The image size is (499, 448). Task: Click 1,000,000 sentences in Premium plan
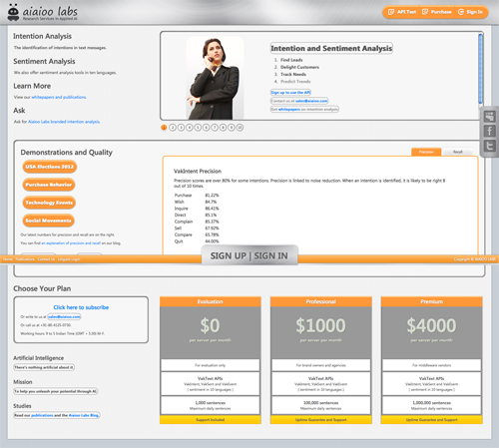pos(432,403)
